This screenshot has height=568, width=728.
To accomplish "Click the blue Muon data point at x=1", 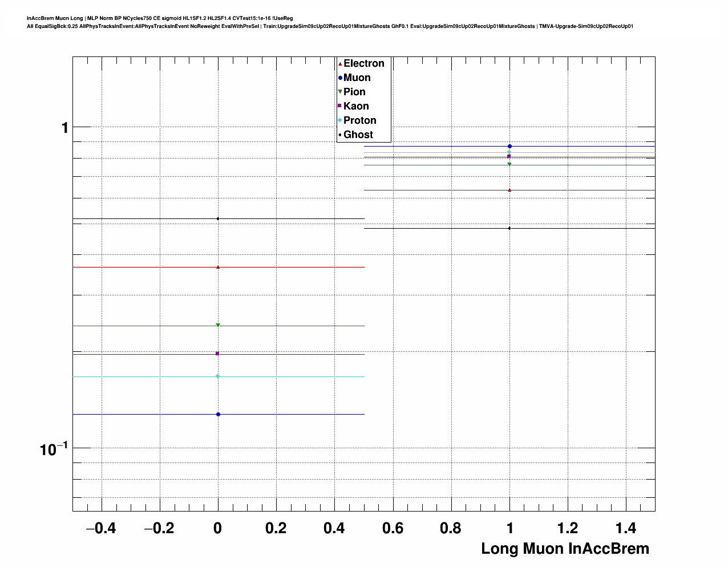I will point(509,147).
